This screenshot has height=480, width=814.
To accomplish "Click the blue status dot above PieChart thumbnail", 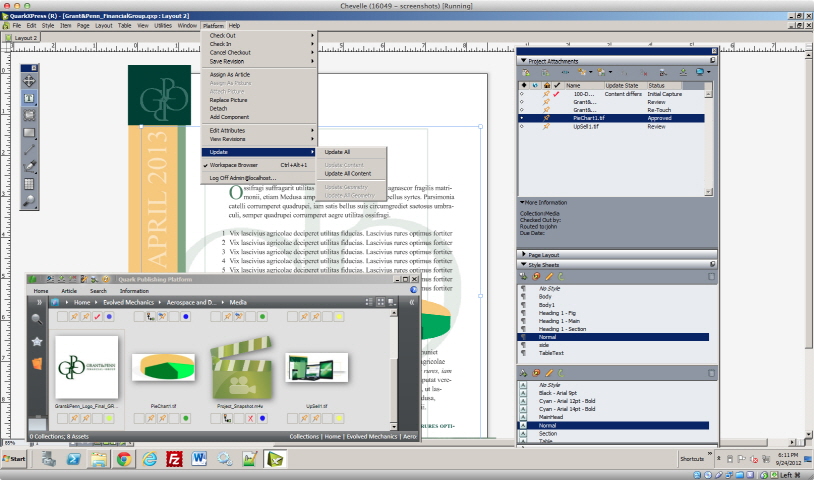I will [186, 317].
